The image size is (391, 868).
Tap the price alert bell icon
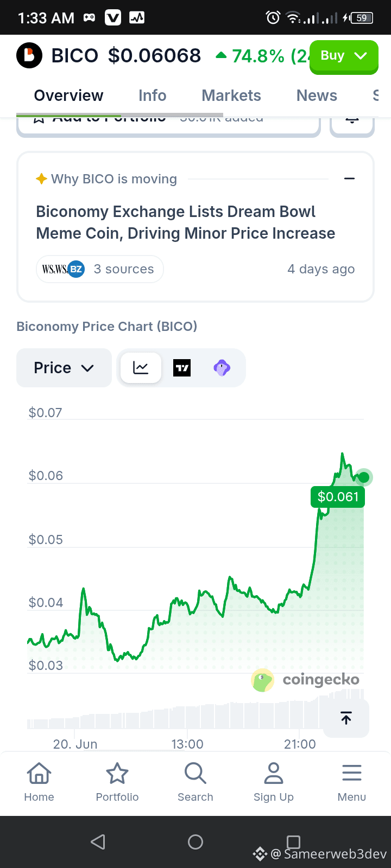(x=352, y=123)
